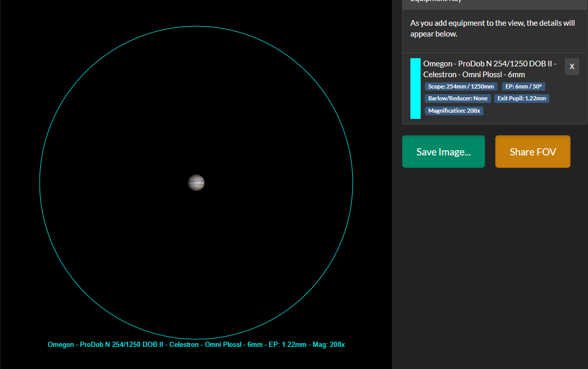Viewport: 588px width, 369px height.
Task: Click "Celestron - Omni Plossl" in the cyan caption
Action: coord(205,345)
